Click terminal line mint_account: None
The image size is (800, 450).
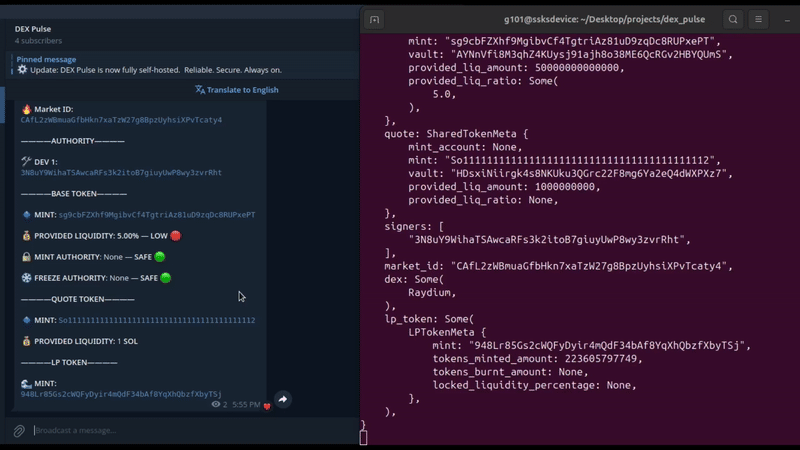[x=465, y=147]
